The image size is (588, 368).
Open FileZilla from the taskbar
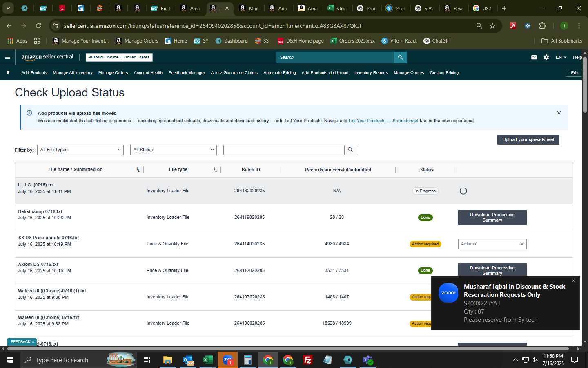(x=308, y=360)
